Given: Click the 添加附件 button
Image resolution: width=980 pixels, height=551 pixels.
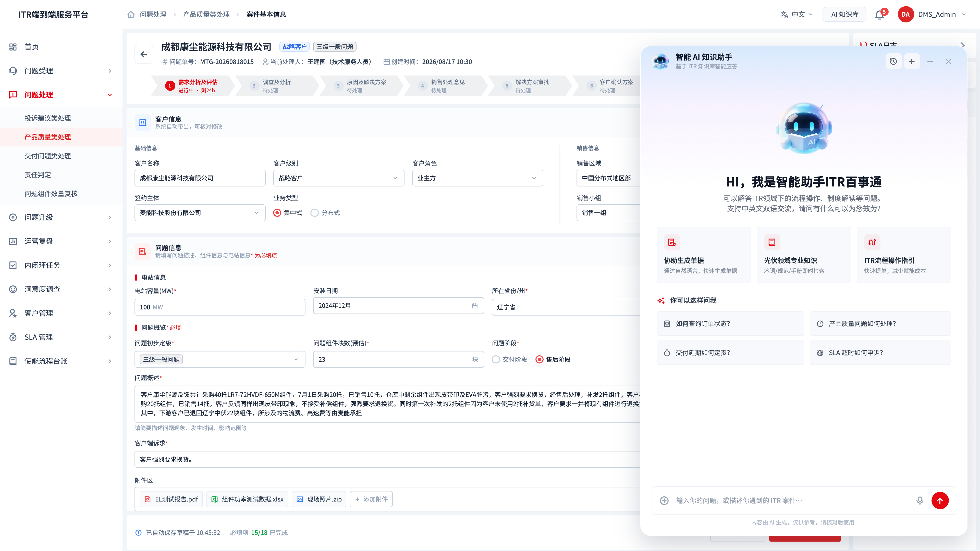Looking at the screenshot, I should coord(371,499).
